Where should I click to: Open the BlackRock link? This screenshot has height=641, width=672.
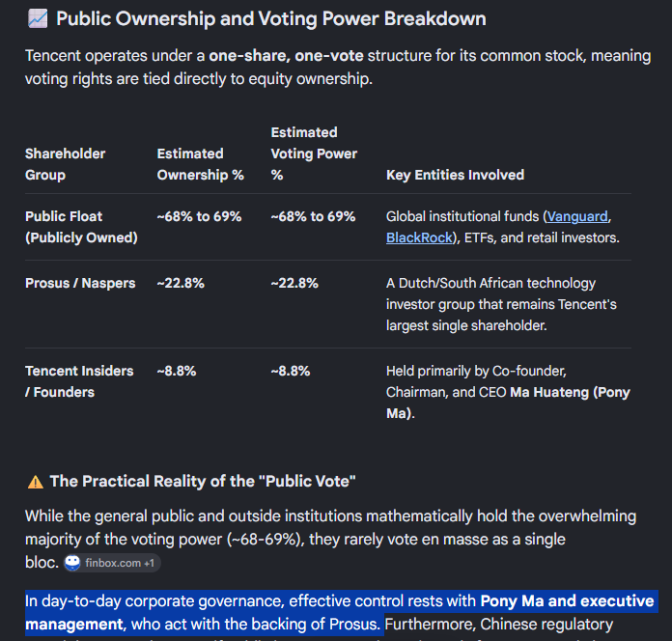coord(419,237)
